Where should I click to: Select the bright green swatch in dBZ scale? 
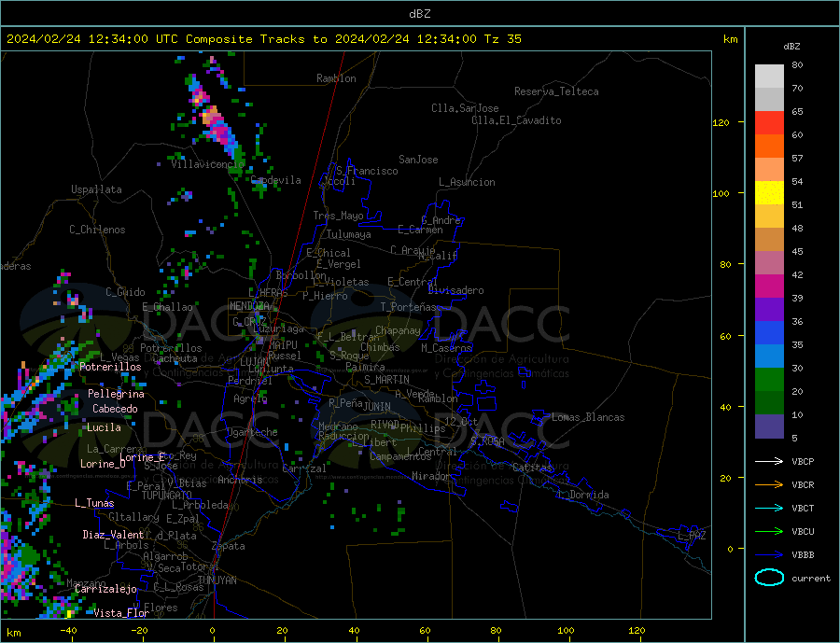coord(769,380)
